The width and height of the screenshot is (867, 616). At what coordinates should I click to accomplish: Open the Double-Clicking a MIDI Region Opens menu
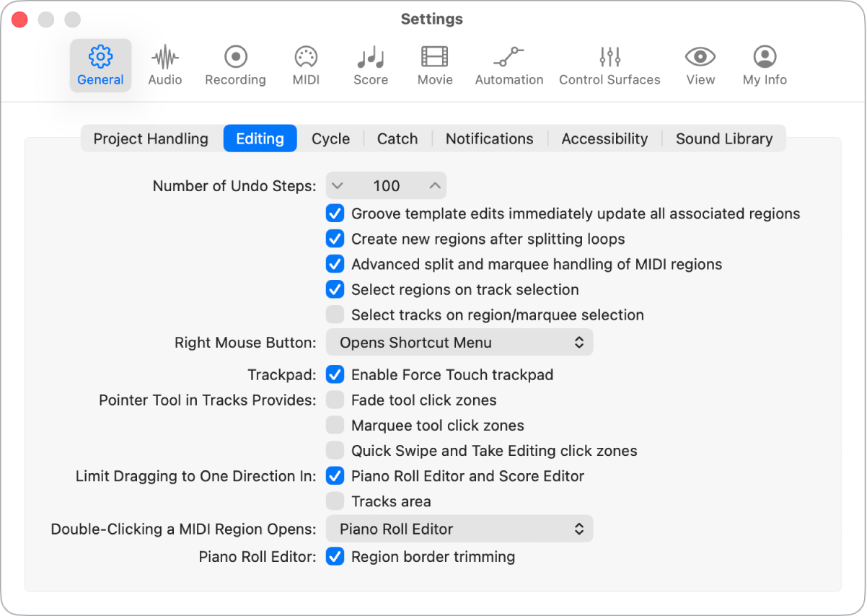point(459,528)
